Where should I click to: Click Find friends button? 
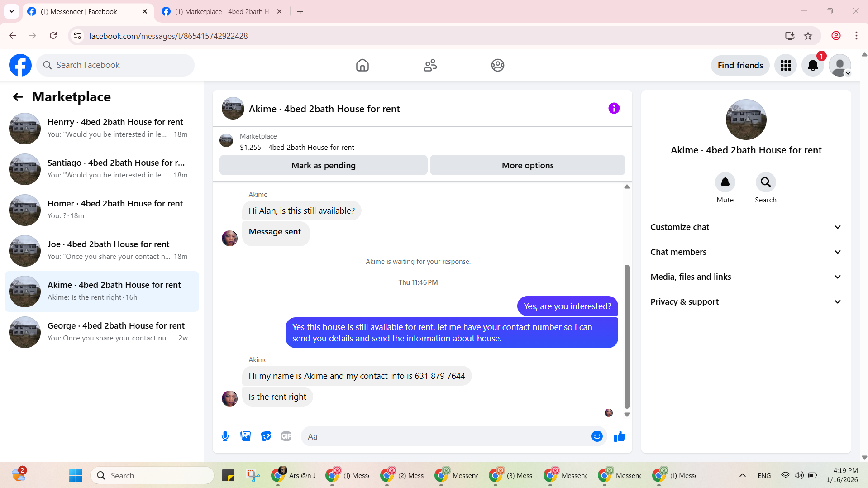[740, 65]
